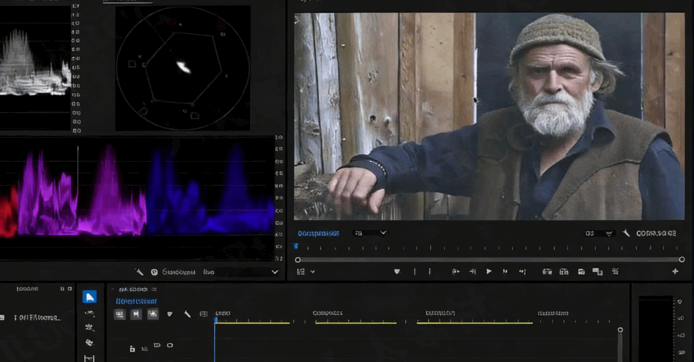Open Program Monitor settings wrench
The width and height of the screenshot is (694, 362).
pos(626,233)
